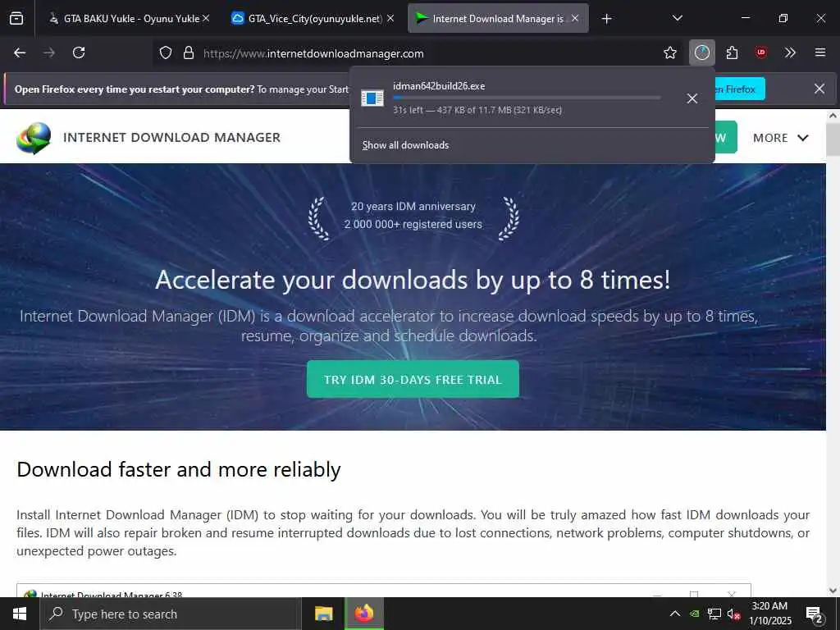List all tabs dropdown arrow
The width and height of the screenshot is (840, 630).
[x=677, y=18]
